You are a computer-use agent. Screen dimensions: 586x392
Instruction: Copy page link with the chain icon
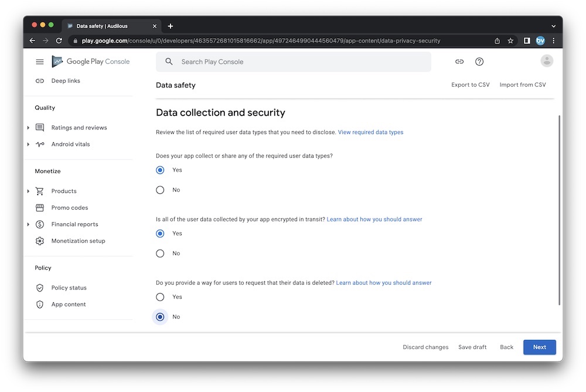click(x=459, y=62)
